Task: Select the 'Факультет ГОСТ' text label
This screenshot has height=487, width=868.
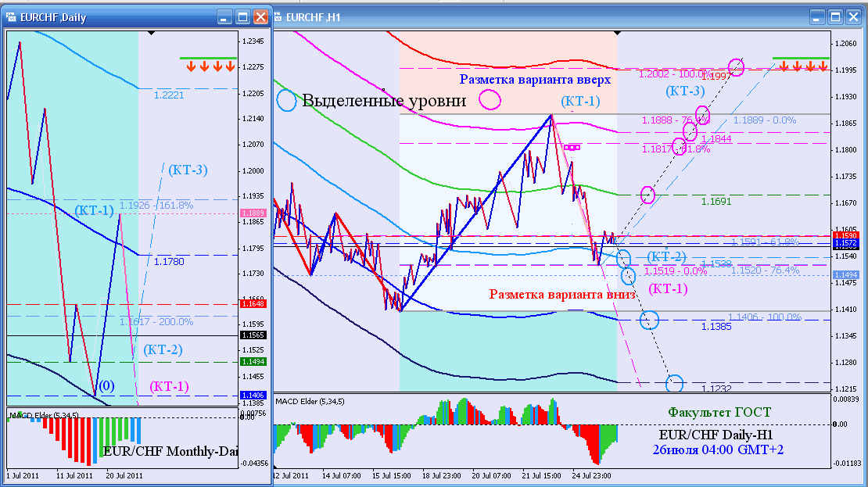Action: [x=719, y=412]
